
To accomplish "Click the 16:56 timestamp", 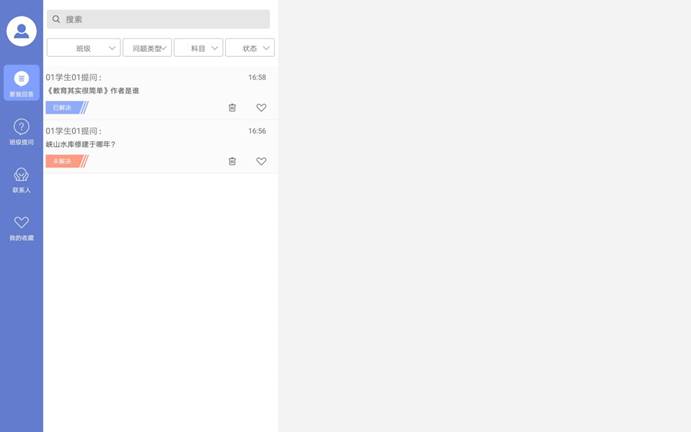I will [x=257, y=131].
